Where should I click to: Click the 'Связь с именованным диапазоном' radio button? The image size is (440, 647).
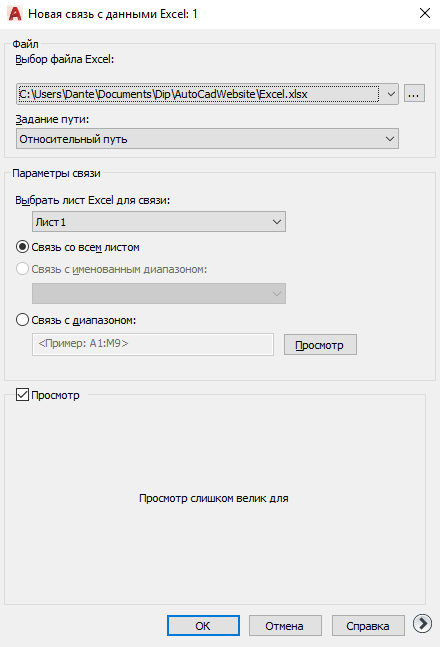coord(22,269)
